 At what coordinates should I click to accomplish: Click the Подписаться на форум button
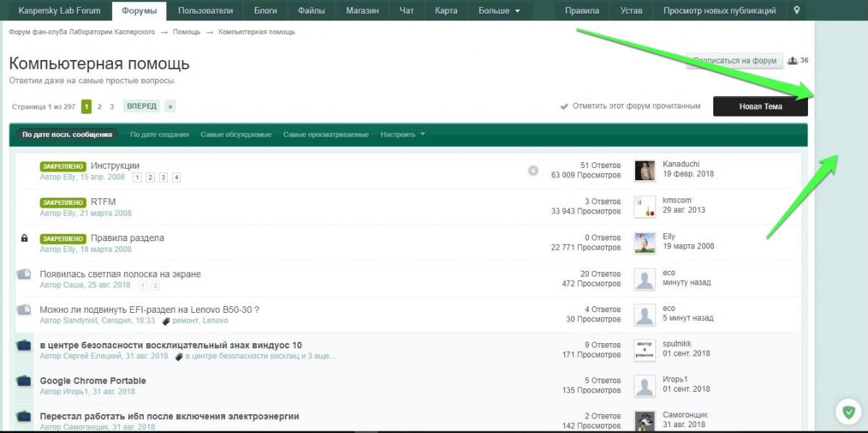pos(734,62)
